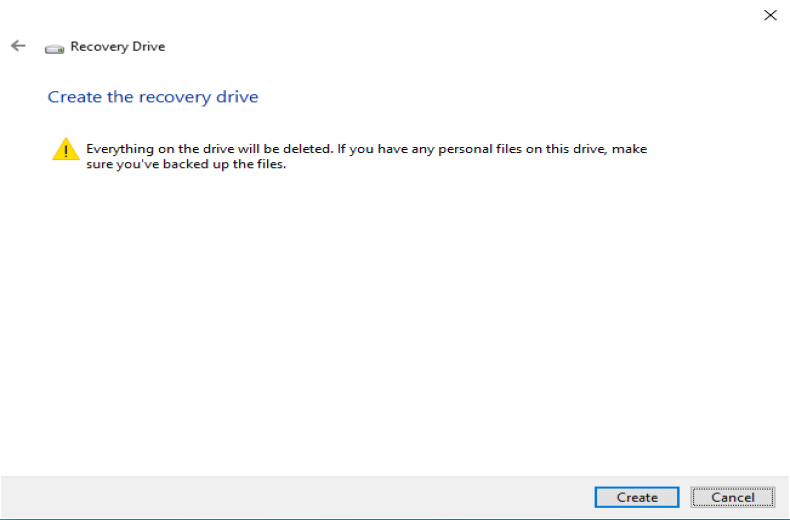This screenshot has width=790, height=520.
Task: Click the word "deleted" in the warning
Action: pos(309,149)
